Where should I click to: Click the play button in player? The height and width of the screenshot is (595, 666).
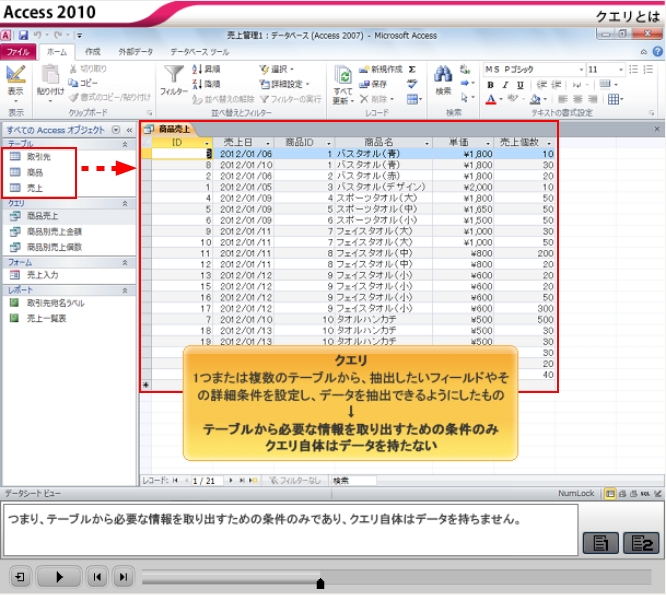click(59, 577)
